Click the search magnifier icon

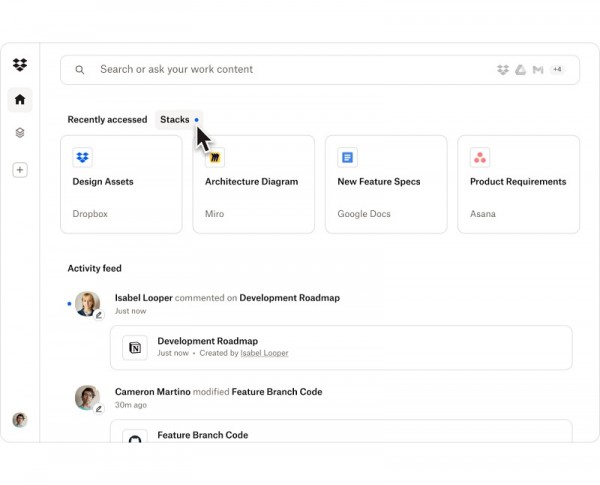click(x=80, y=70)
